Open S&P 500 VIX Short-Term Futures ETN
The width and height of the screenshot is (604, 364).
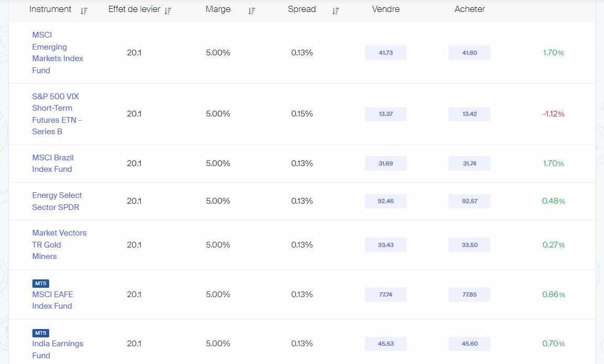[x=56, y=114]
